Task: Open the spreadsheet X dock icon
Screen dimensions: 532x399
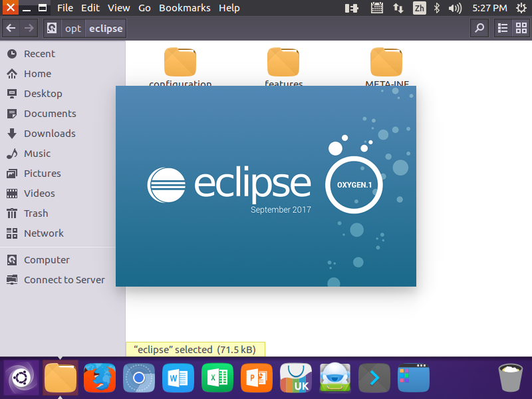Action: pyautogui.click(x=217, y=378)
